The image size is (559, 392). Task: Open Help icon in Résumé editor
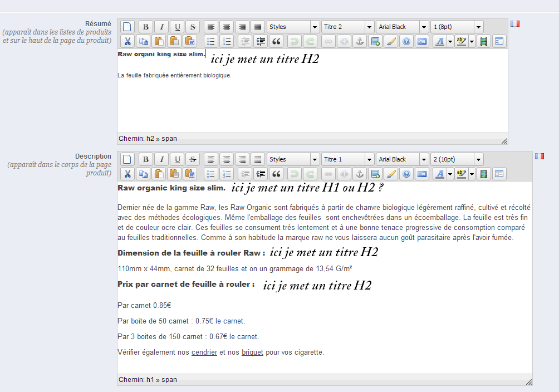[x=406, y=41]
